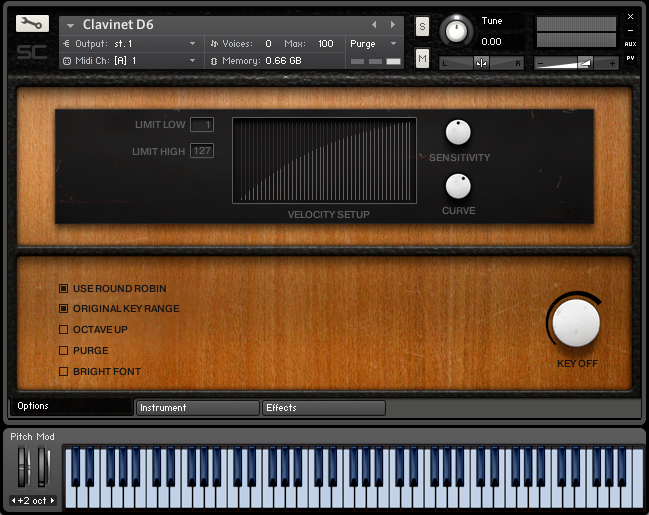Open instrument edit mode with the wrench icon
The width and height of the screenshot is (649, 515).
32,24
